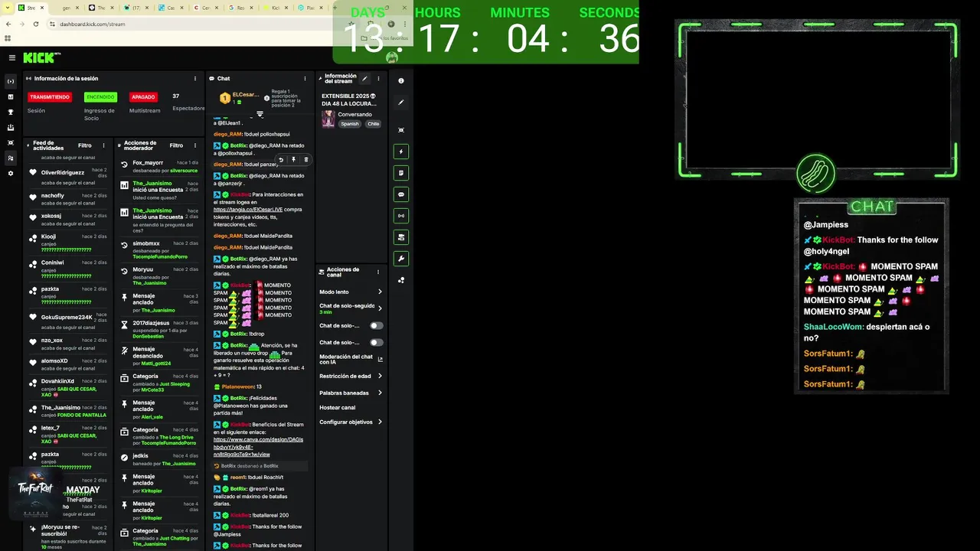This screenshot has height=551, width=980.
Task: Open the Chat panel three-dot menu
Action: [305, 78]
